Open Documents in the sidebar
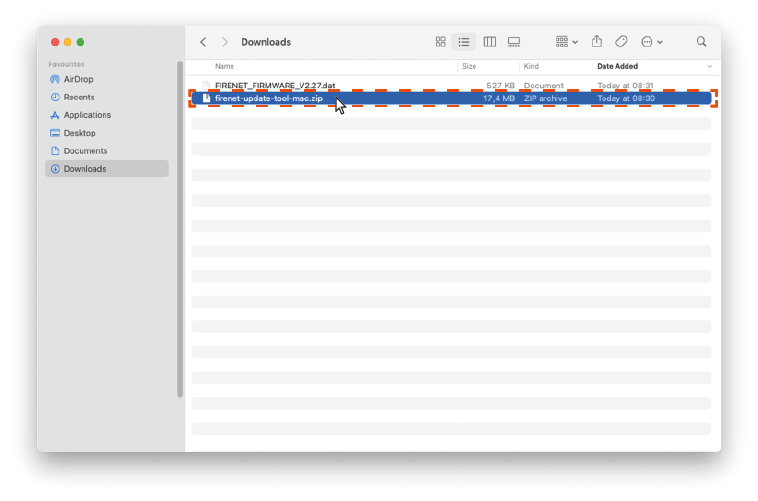This screenshot has width=758, height=501. point(107,151)
